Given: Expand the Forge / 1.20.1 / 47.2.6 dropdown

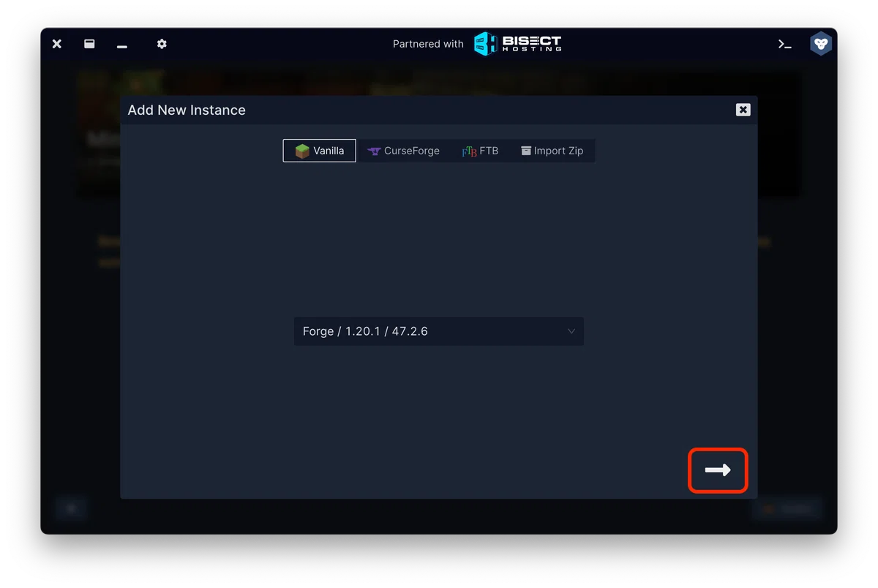Looking at the screenshot, I should click(439, 331).
